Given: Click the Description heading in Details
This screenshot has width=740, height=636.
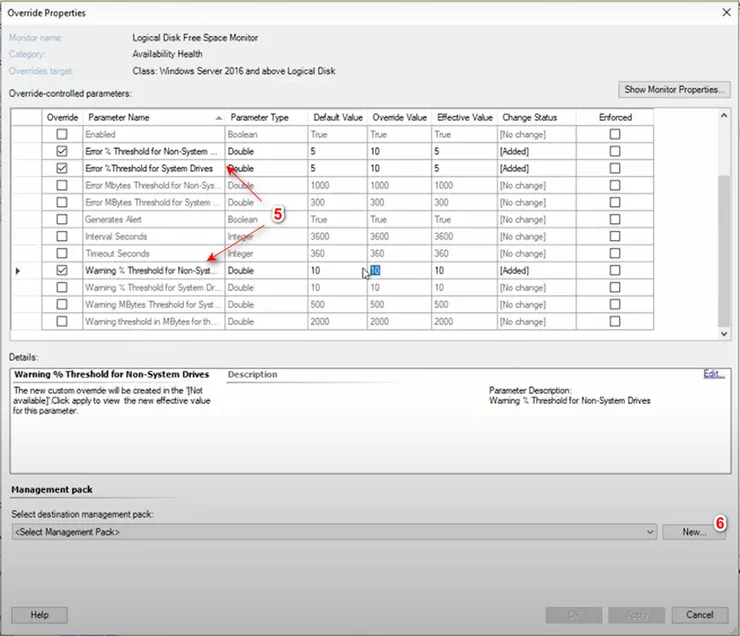Looking at the screenshot, I should point(252,374).
